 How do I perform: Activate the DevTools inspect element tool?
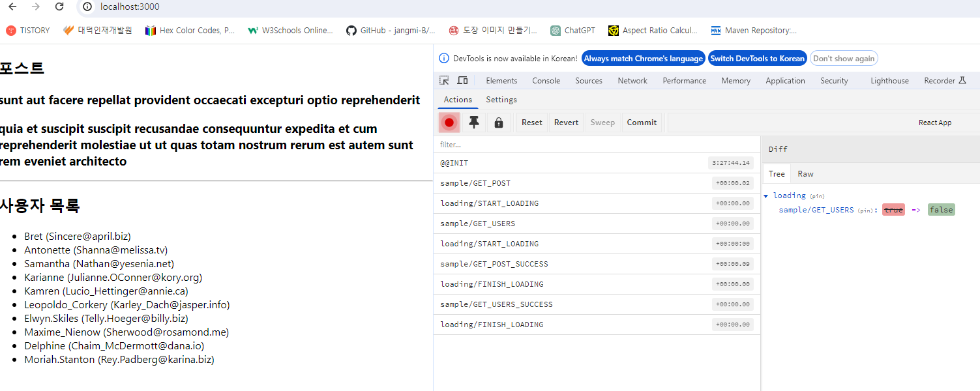coord(445,80)
